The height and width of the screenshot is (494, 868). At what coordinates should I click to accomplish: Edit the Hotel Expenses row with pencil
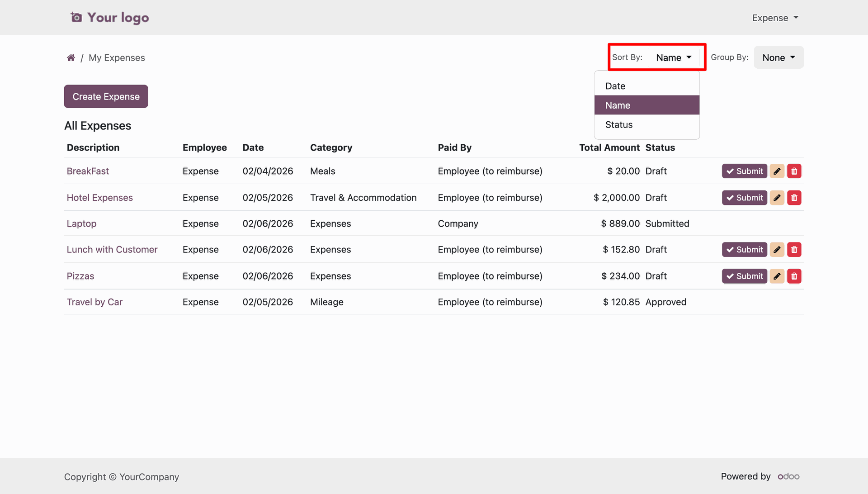click(777, 198)
